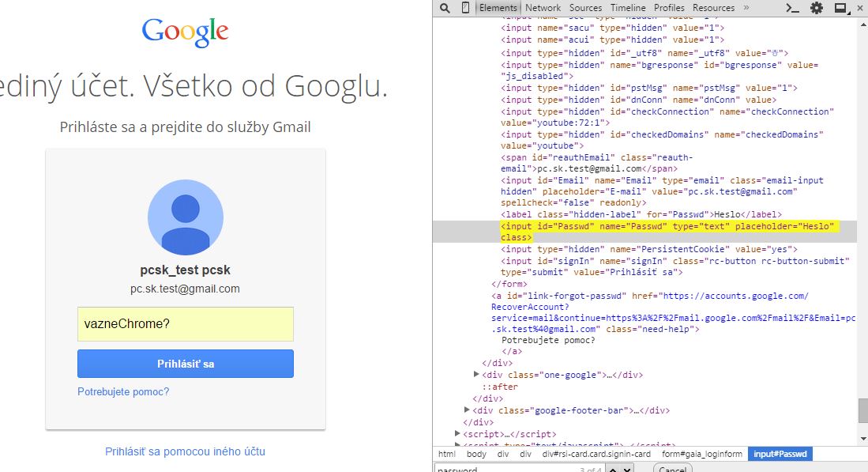Screen dimensions: 868x472
Task: Select the input id="checkConnection" node
Action: [667, 117]
